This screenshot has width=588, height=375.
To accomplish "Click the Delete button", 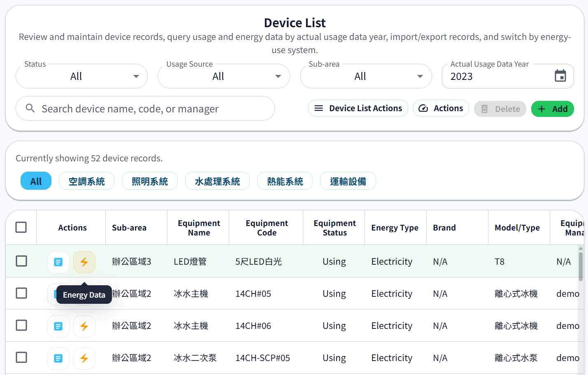I will click(x=500, y=109).
